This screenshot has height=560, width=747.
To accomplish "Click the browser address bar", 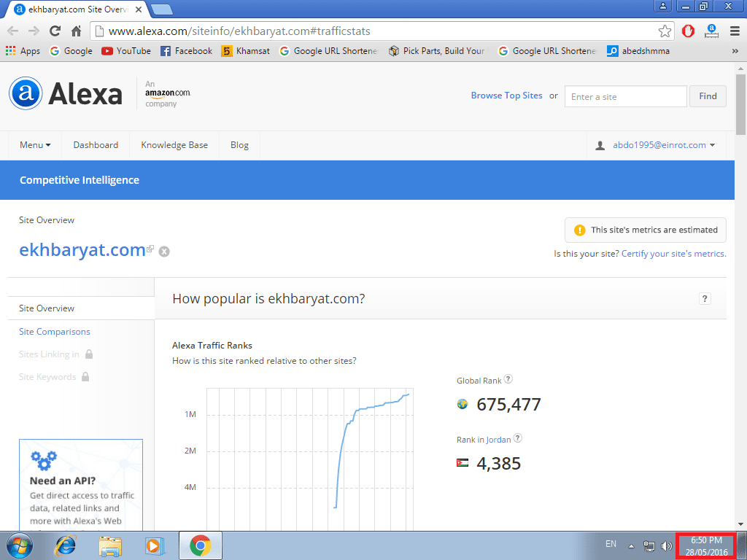I will [x=376, y=31].
